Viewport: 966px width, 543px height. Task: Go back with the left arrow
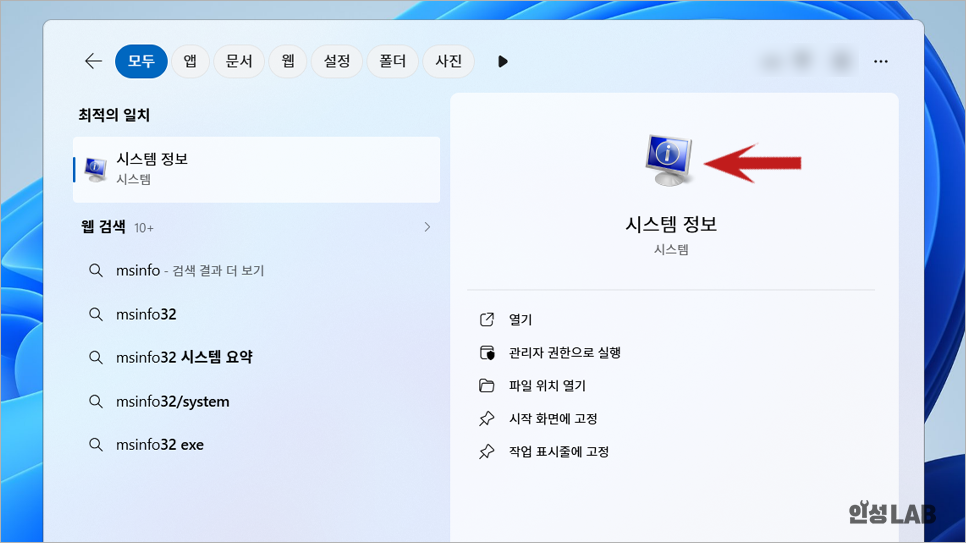coord(93,61)
